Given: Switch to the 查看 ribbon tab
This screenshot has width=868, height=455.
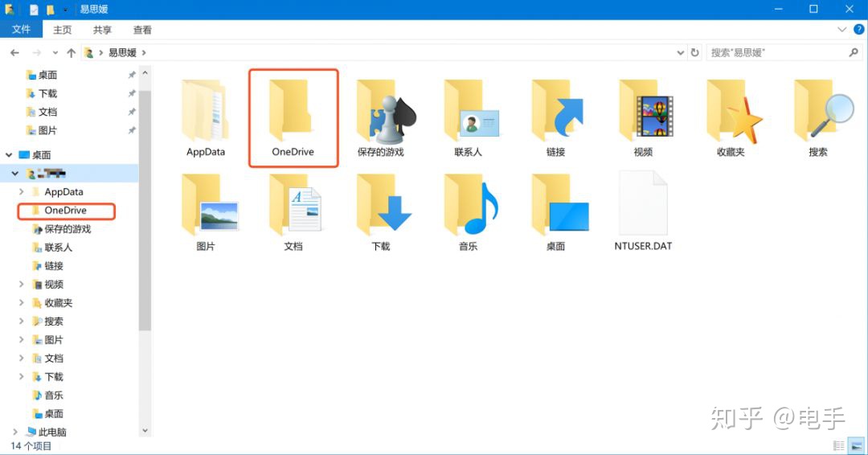Looking at the screenshot, I should 142,30.
